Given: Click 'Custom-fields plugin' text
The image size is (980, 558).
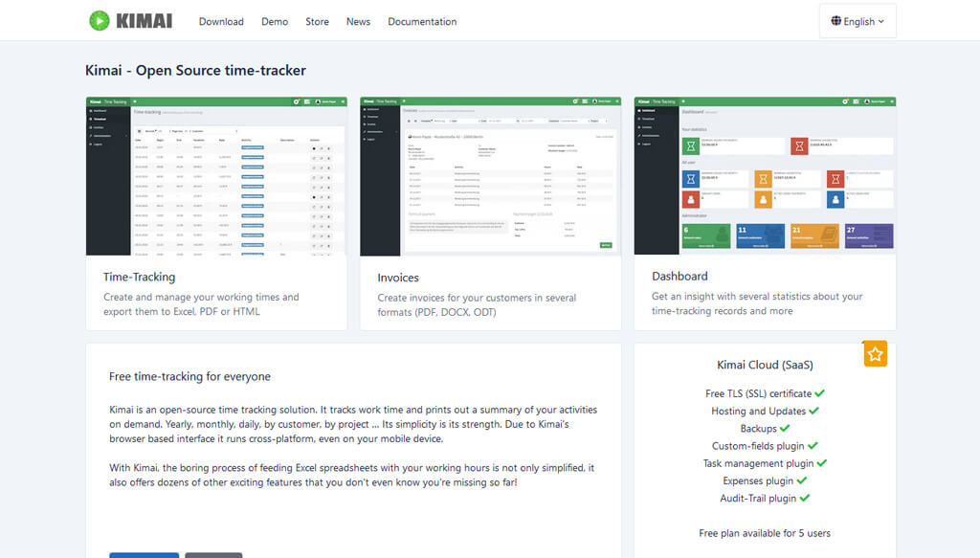Looking at the screenshot, I should coord(758,446).
